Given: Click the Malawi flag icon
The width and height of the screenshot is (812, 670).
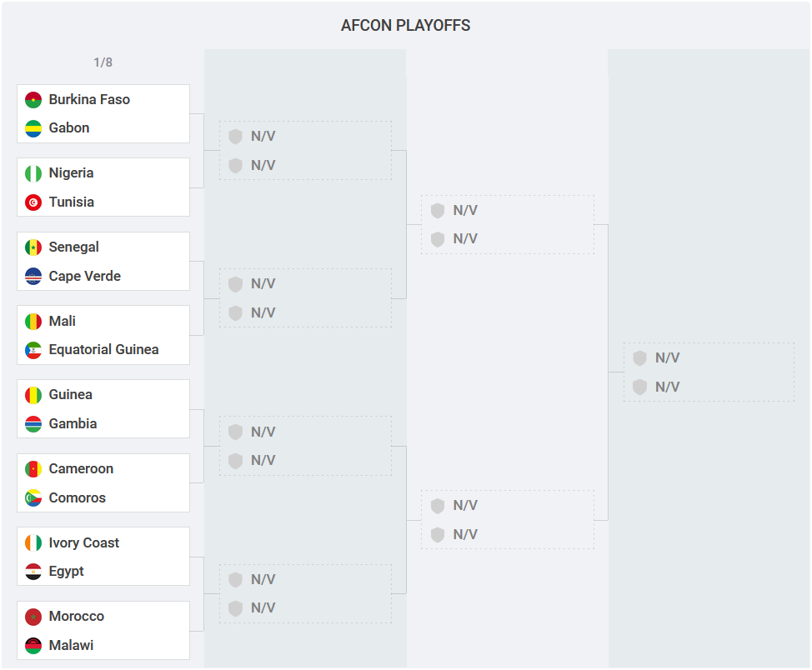Looking at the screenshot, I should [33, 646].
